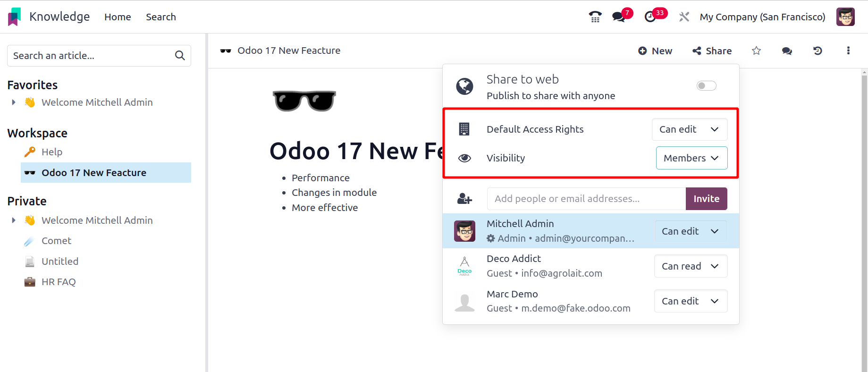Open the debug tools wrench icon
This screenshot has height=372, width=868.
pos(684,17)
